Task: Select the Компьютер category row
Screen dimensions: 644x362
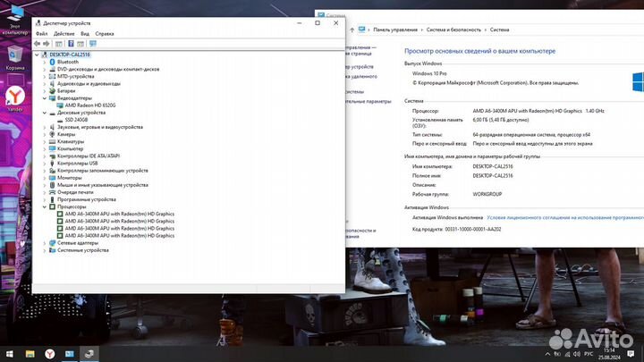Action: point(71,149)
